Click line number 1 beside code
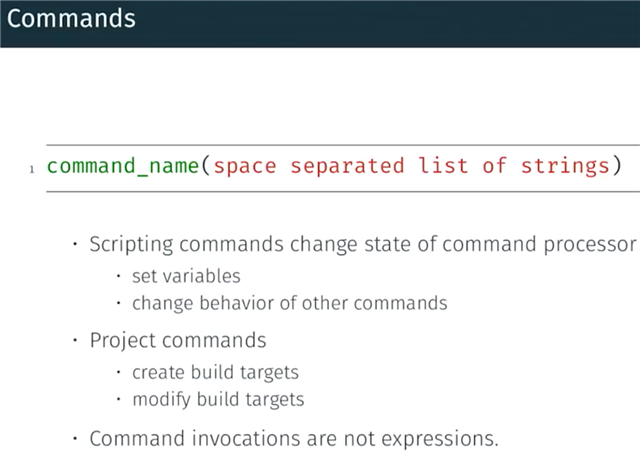The height and width of the screenshot is (460, 640). (x=32, y=169)
